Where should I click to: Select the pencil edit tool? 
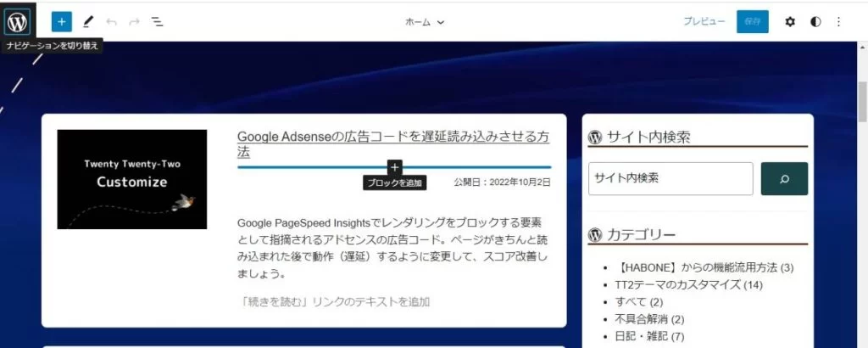[x=88, y=21]
